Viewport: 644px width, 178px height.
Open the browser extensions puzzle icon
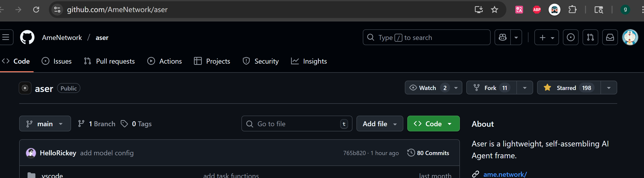coord(572,10)
